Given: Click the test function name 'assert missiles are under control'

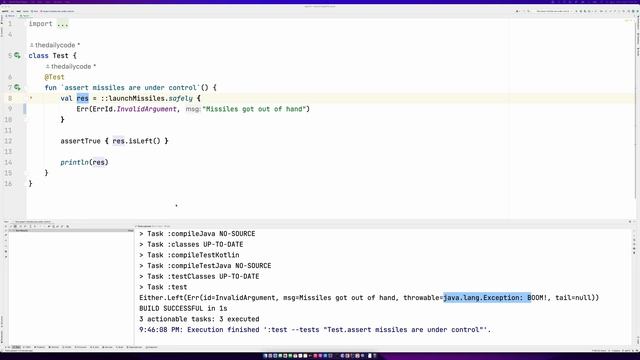Looking at the screenshot, I should point(131,88).
